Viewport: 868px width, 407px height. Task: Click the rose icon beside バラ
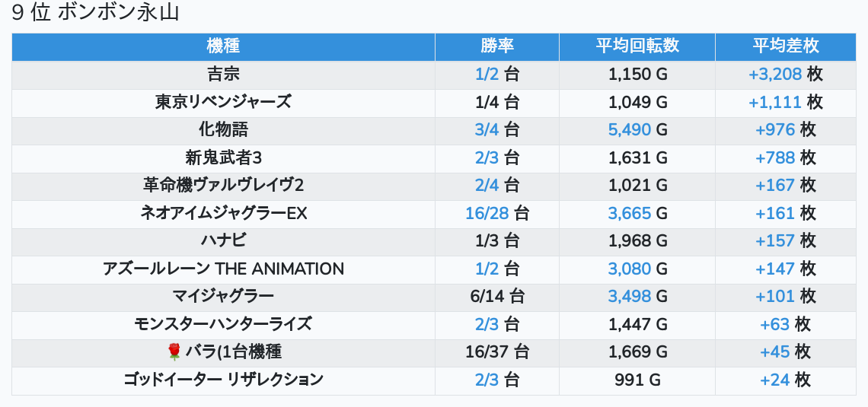point(174,351)
